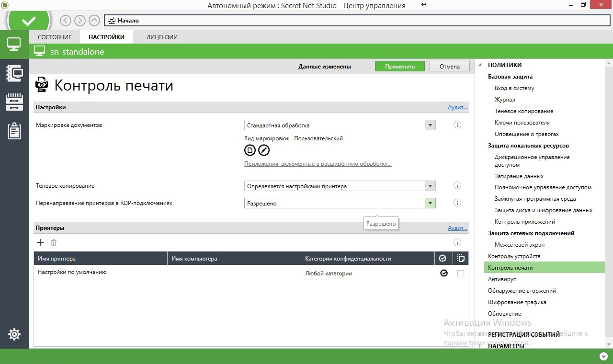Click the document marking template icon

tap(250, 150)
